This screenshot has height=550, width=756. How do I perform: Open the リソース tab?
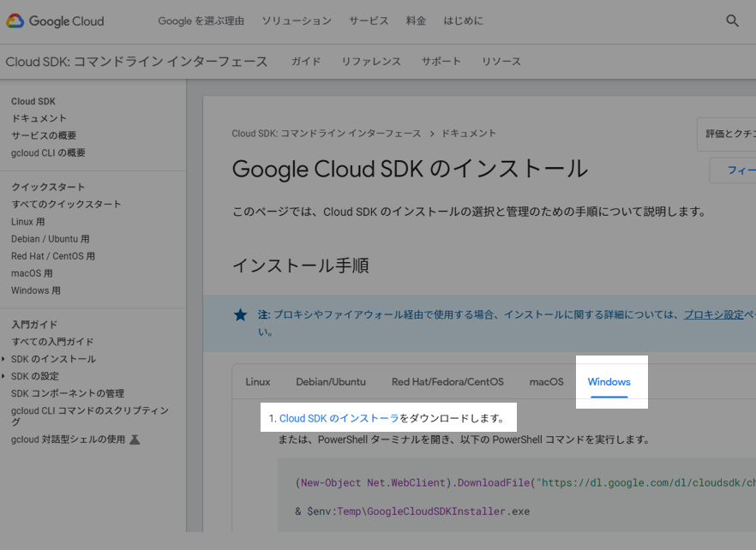(x=501, y=61)
